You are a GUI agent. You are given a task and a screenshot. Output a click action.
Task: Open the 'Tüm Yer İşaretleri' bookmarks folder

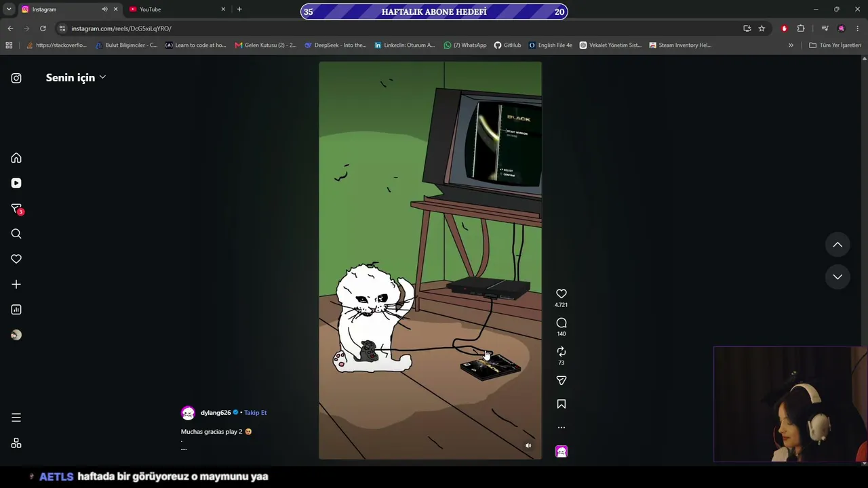835,45
